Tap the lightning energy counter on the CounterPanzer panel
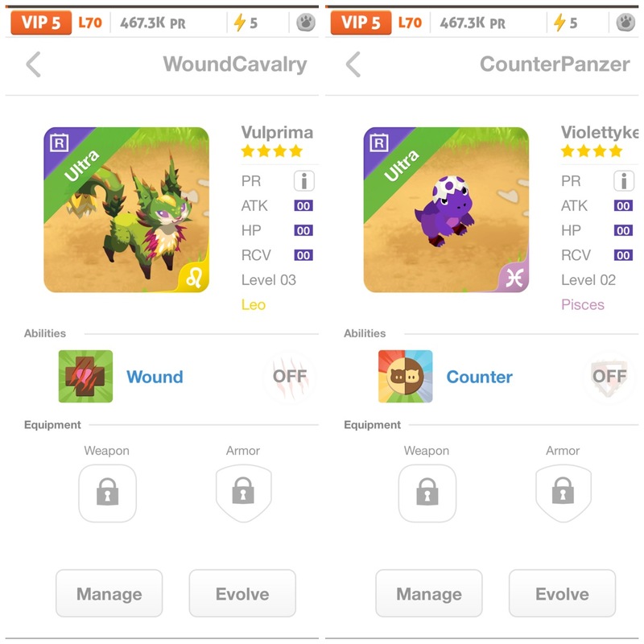The height and width of the screenshot is (644, 644). (x=566, y=23)
